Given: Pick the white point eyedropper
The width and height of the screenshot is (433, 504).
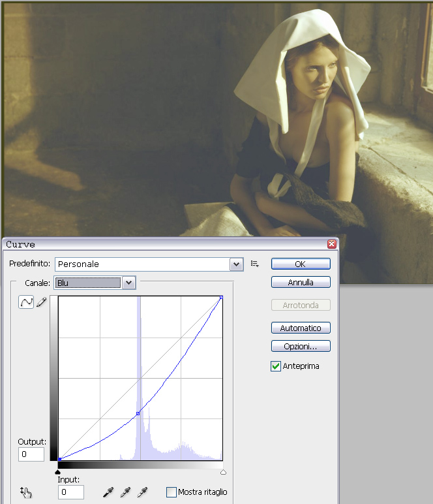Looking at the screenshot, I should tap(142, 492).
